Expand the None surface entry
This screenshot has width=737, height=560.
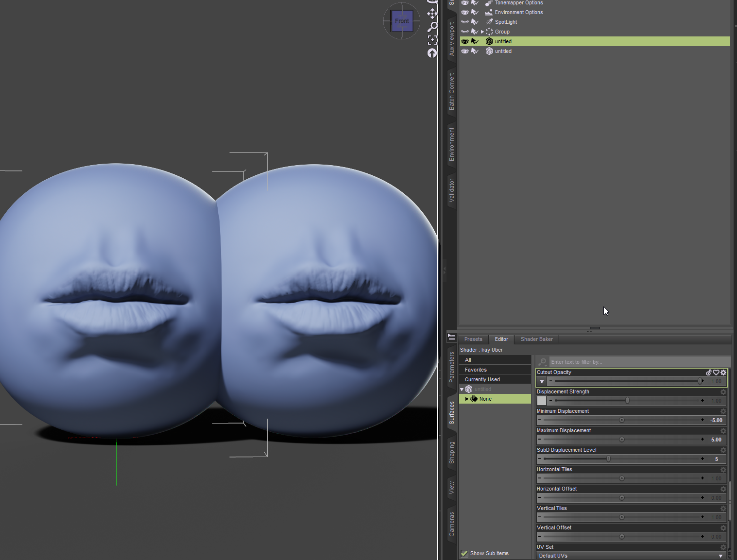467,399
